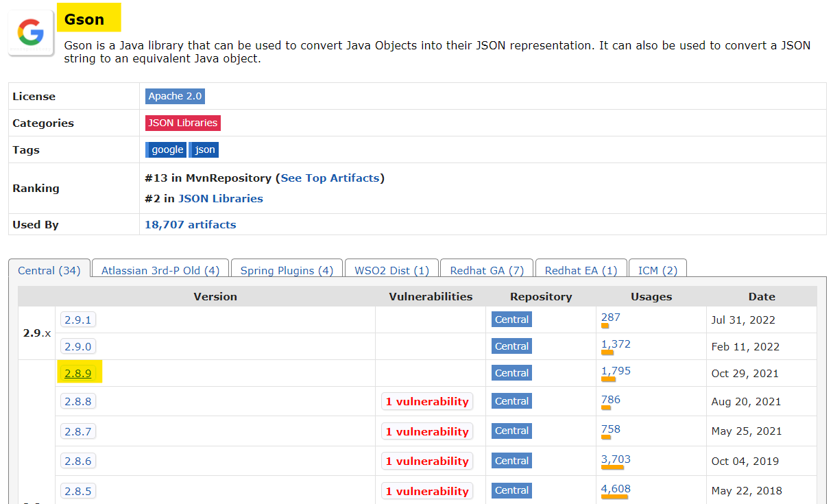
Task: View the 2.8.7 vulnerability badge
Action: 427,431
